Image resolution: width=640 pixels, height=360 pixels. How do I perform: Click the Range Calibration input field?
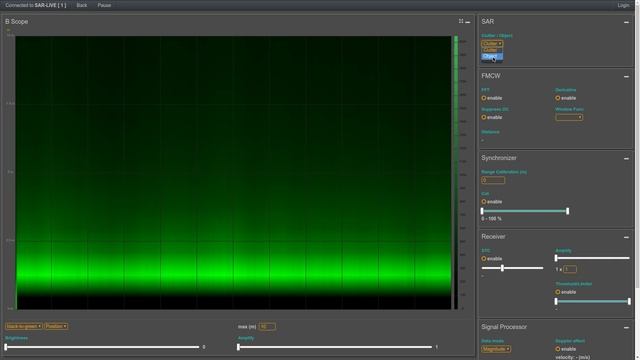tap(493, 180)
